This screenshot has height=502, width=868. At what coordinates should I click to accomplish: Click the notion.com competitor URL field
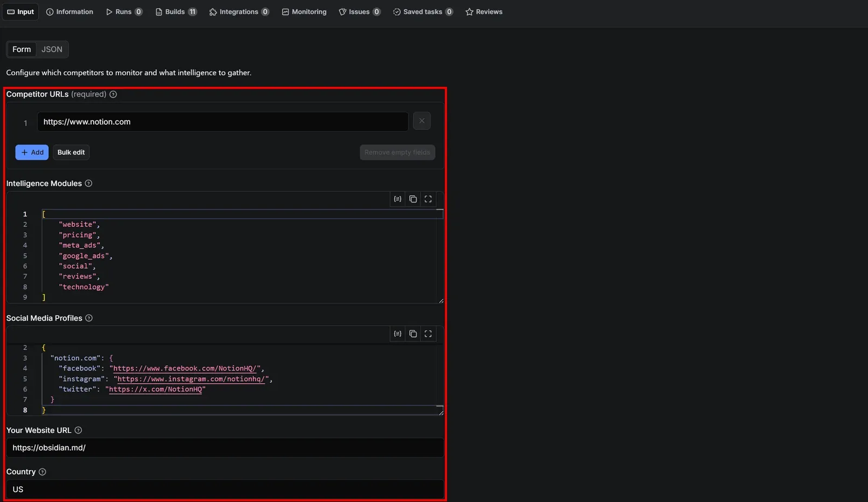pos(222,122)
